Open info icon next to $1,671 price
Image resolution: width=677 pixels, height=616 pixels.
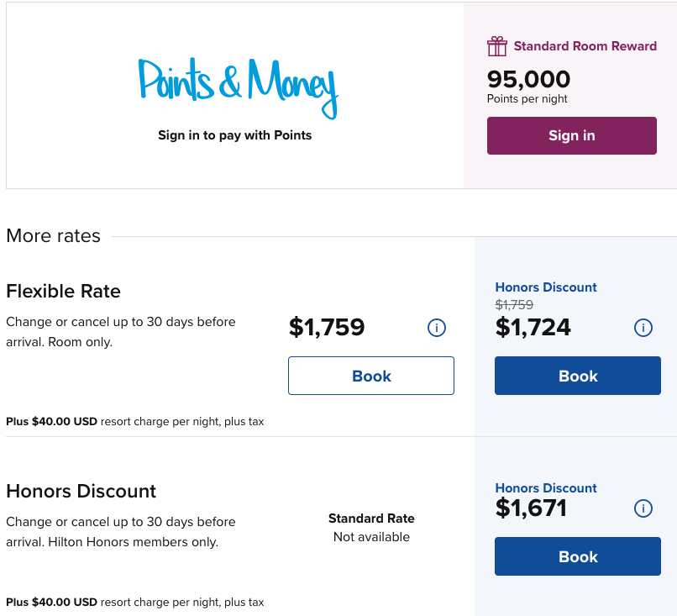[x=643, y=508]
